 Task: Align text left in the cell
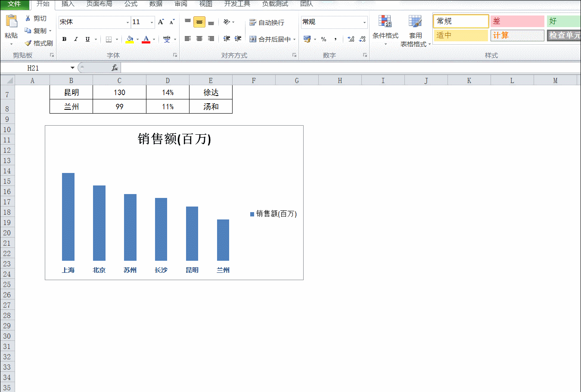click(188, 39)
